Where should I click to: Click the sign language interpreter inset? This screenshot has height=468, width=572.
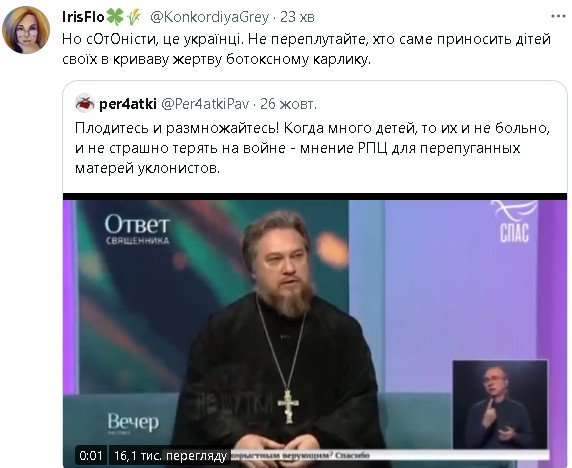pyautogui.click(x=500, y=405)
